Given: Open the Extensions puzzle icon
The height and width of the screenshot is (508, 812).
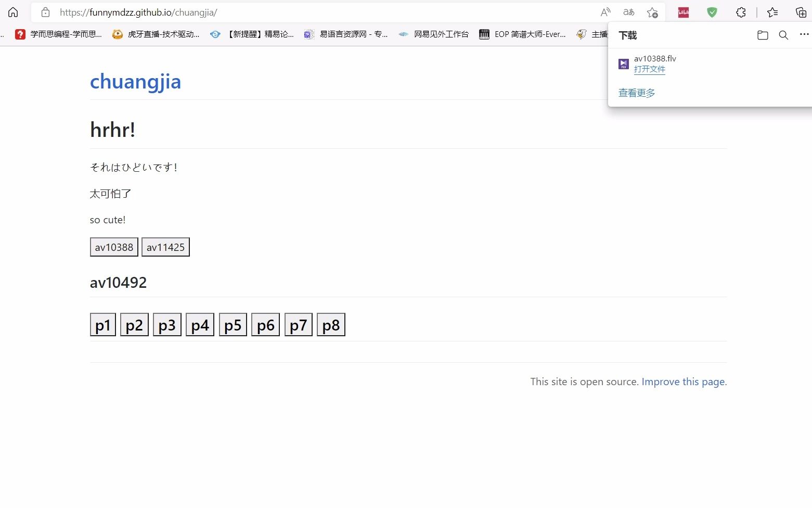Looking at the screenshot, I should [x=741, y=12].
